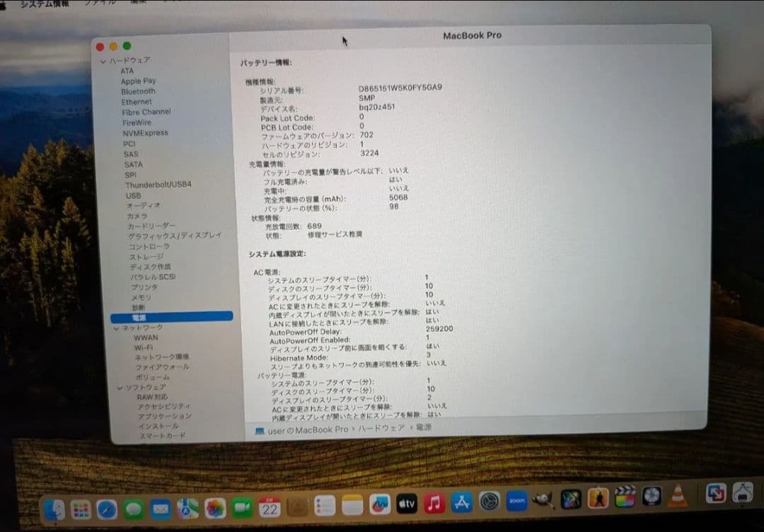764x532 pixels.
Task: Collapse the ハードウェア section in the sidebar
Action: point(105,61)
